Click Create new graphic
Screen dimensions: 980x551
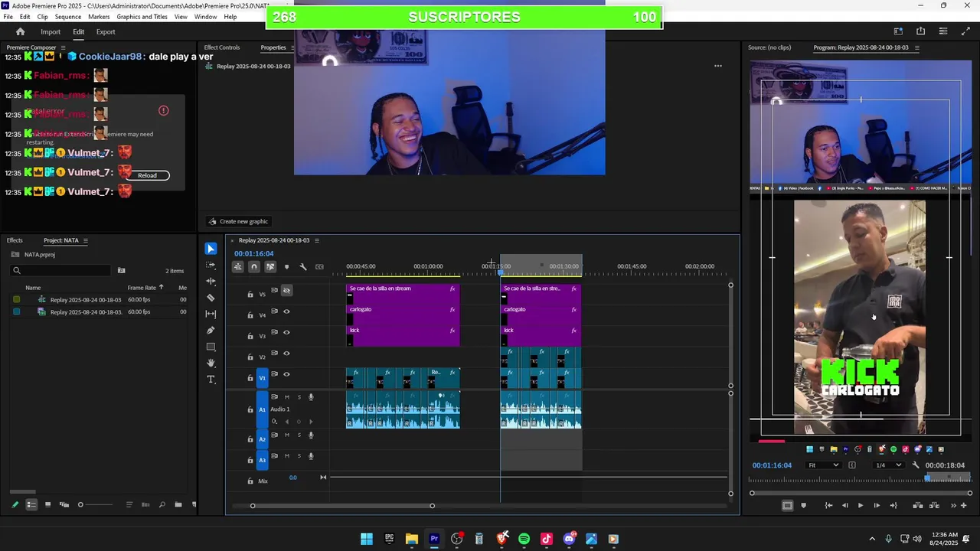(238, 221)
